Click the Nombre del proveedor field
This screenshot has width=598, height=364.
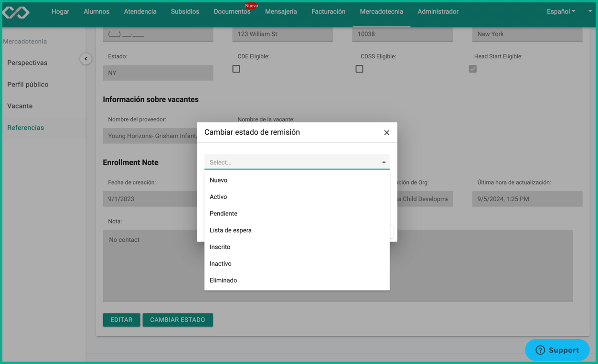click(x=150, y=136)
